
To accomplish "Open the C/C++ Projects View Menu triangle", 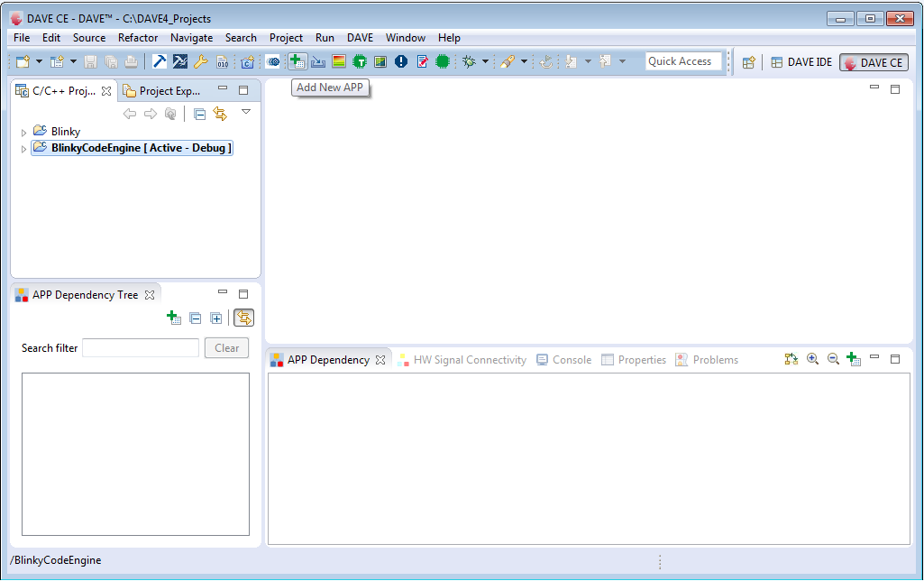I will click(x=246, y=112).
